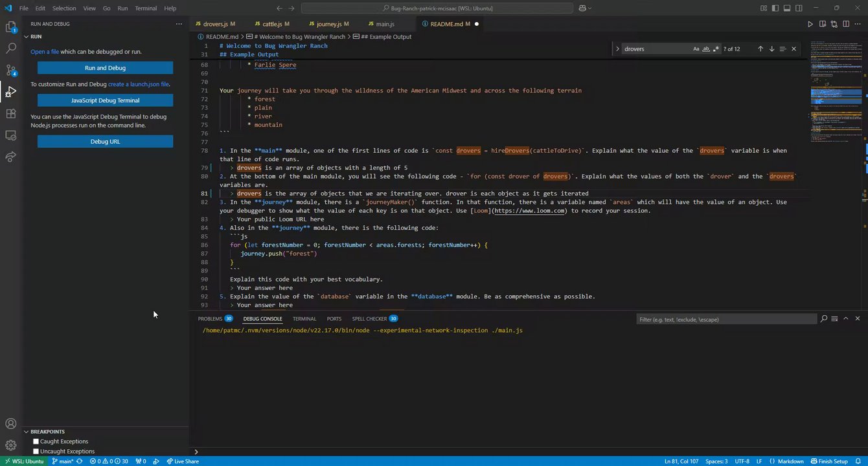Open the Extensions view icon

pos(11,113)
